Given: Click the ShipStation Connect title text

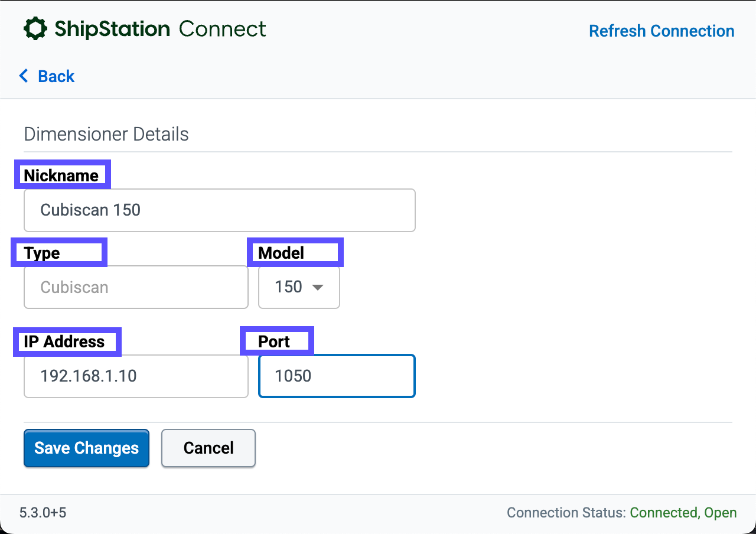Looking at the screenshot, I should [x=160, y=29].
